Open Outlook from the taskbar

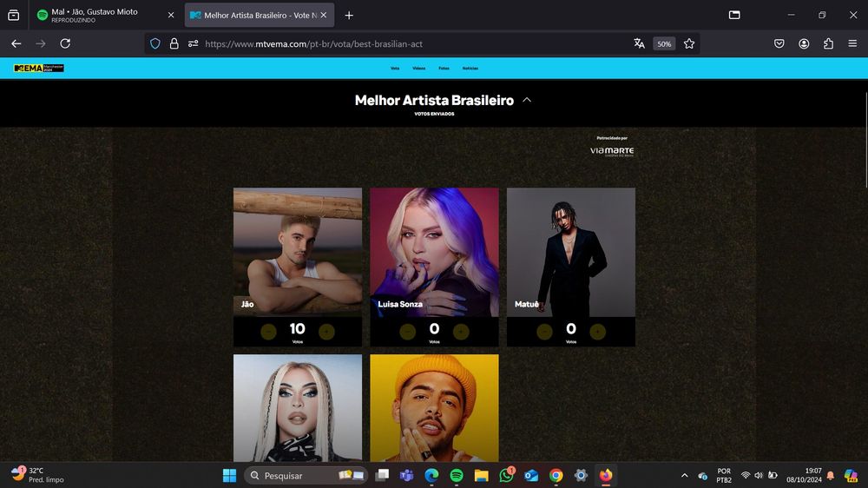(531, 475)
